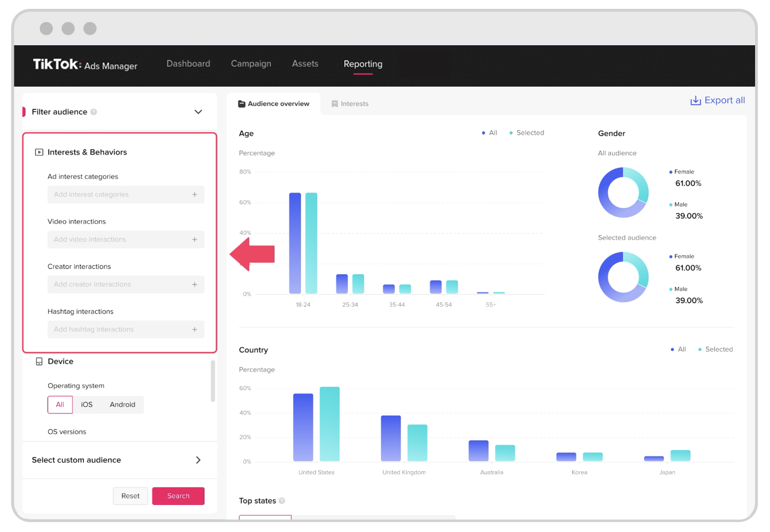The height and width of the screenshot is (532, 770).
Task: Switch to the Interests tab
Action: point(350,104)
